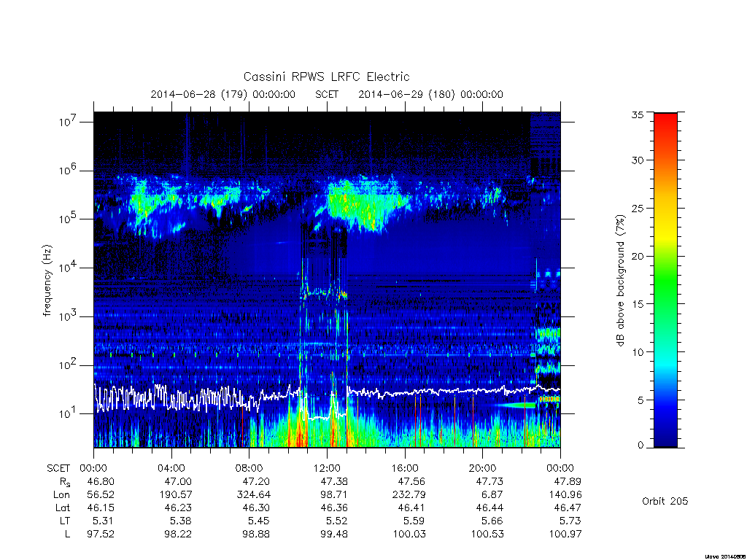Select the Lat value '46.36'
The width and height of the screenshot is (747, 560).
(334, 507)
